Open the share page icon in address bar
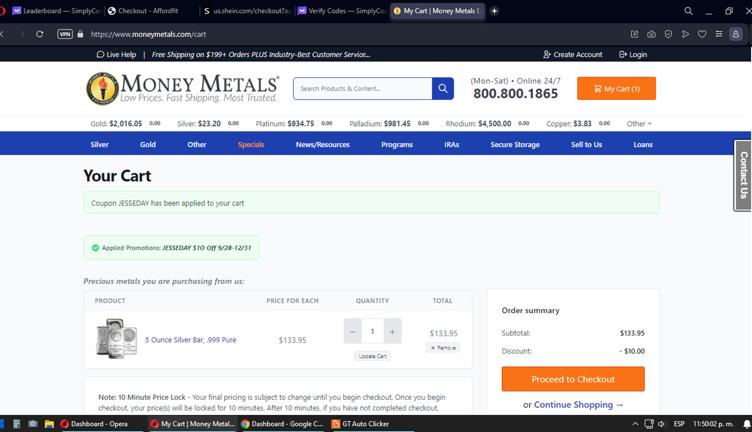Image resolution: width=752 pixels, height=432 pixels. pyautogui.click(x=634, y=34)
